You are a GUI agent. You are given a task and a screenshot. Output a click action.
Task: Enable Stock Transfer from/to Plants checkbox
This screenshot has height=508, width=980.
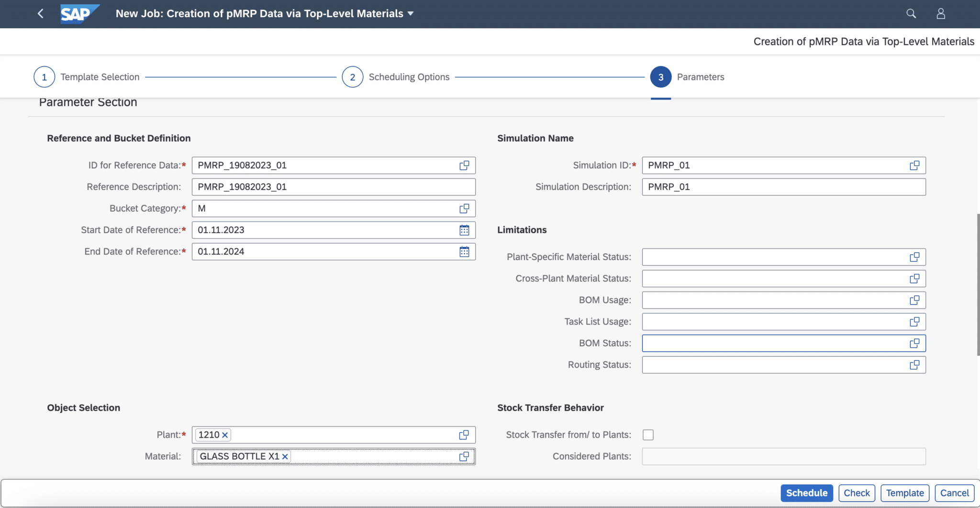pos(648,435)
